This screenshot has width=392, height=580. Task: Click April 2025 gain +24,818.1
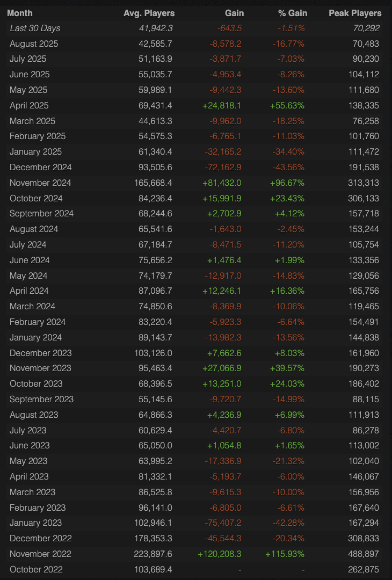(222, 105)
